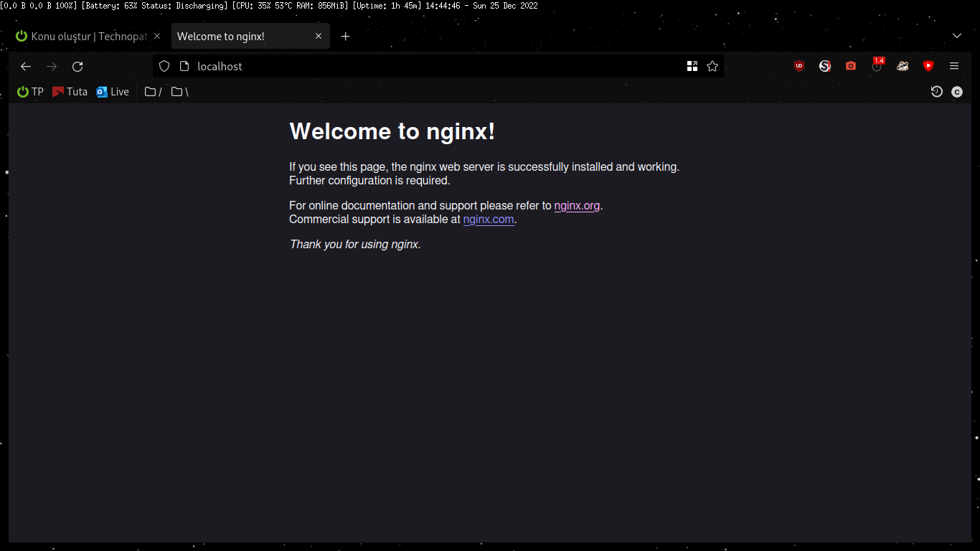
Task: Open the Privacy Badger extension
Action: tap(903, 66)
